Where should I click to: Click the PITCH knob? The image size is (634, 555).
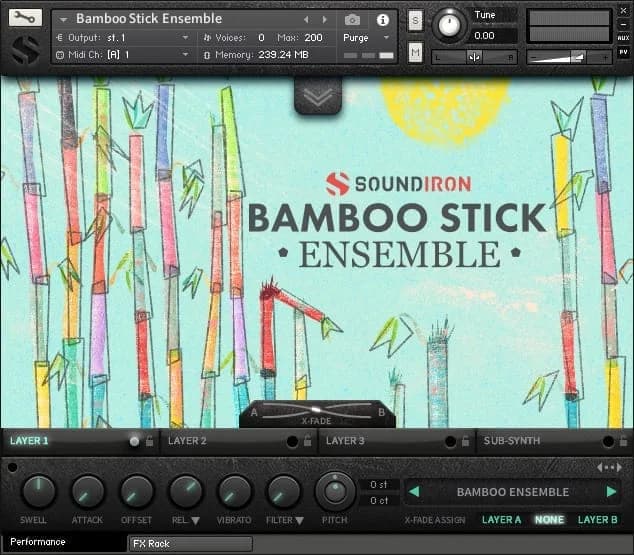(335, 492)
